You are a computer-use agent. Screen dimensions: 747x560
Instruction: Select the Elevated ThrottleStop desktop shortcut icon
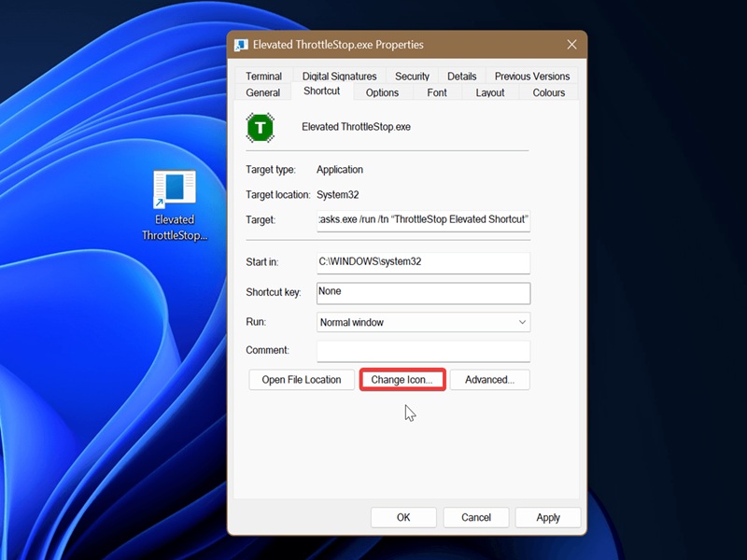pos(175,189)
